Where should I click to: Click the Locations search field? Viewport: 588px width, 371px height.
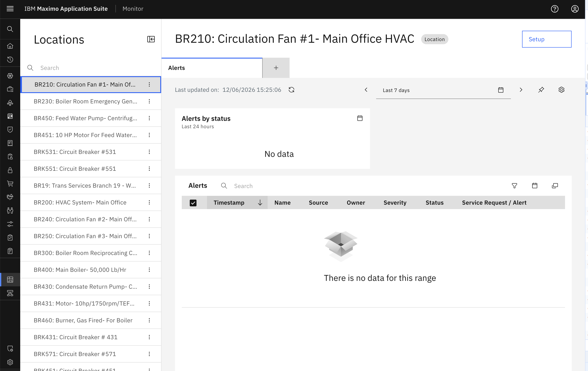(x=90, y=68)
